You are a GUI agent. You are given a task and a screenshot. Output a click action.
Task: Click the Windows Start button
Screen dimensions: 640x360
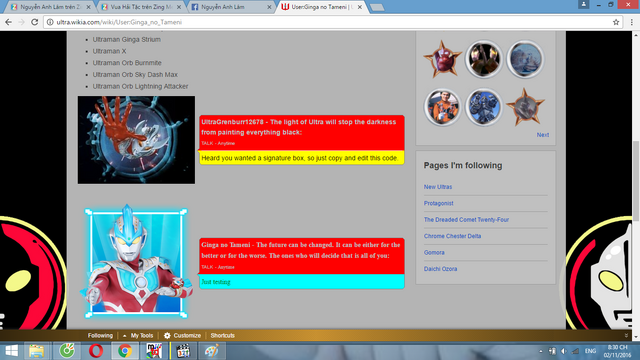coord(11,351)
